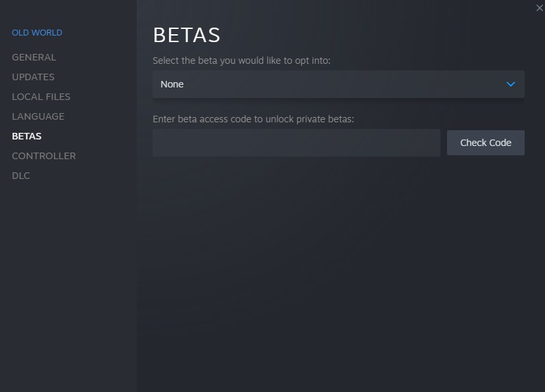Switch to the Updates tab
Screen dimensions: 545x392
pyautogui.click(x=33, y=77)
